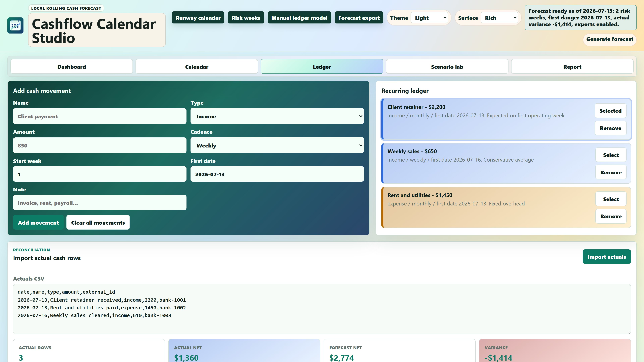Click the forecast ready status message

pyautogui.click(x=580, y=18)
